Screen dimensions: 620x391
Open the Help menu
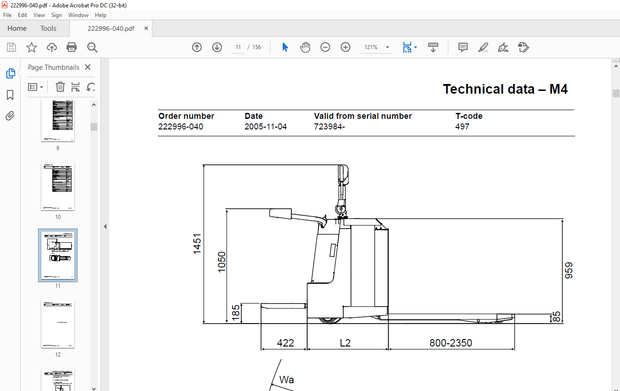(x=100, y=15)
